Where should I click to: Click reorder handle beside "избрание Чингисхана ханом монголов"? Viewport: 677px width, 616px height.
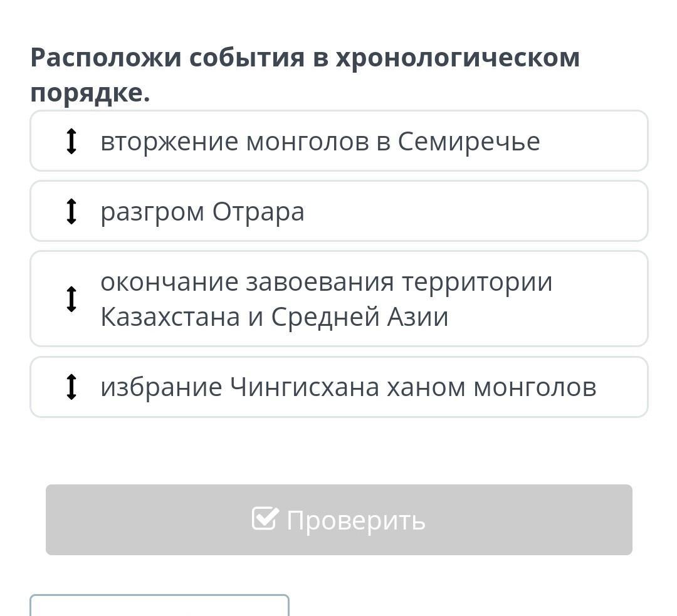[x=71, y=387]
